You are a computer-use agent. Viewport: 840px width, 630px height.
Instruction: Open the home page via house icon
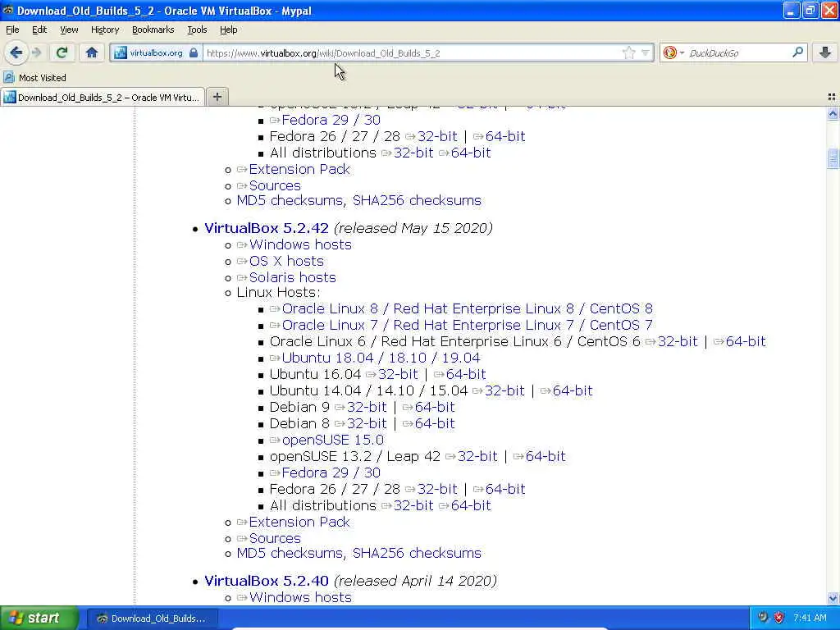click(x=92, y=52)
